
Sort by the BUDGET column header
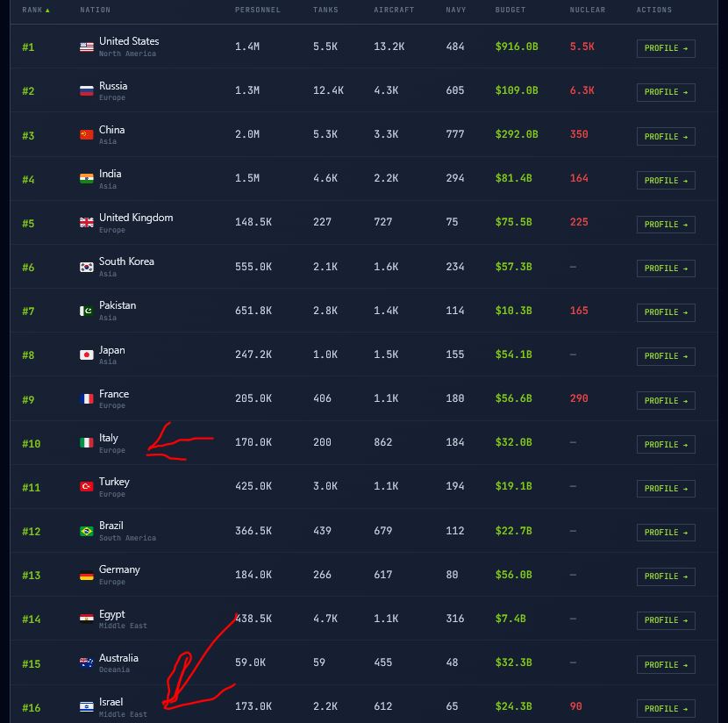tap(510, 10)
